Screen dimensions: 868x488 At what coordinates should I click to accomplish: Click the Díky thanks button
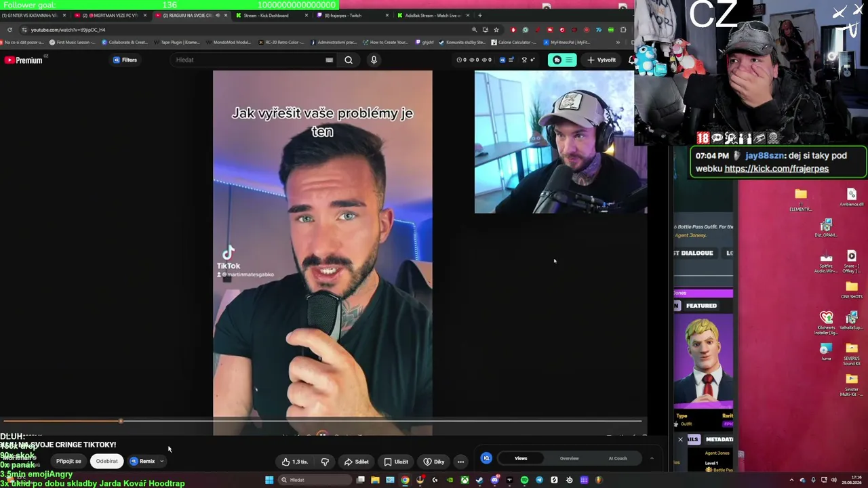pyautogui.click(x=433, y=462)
